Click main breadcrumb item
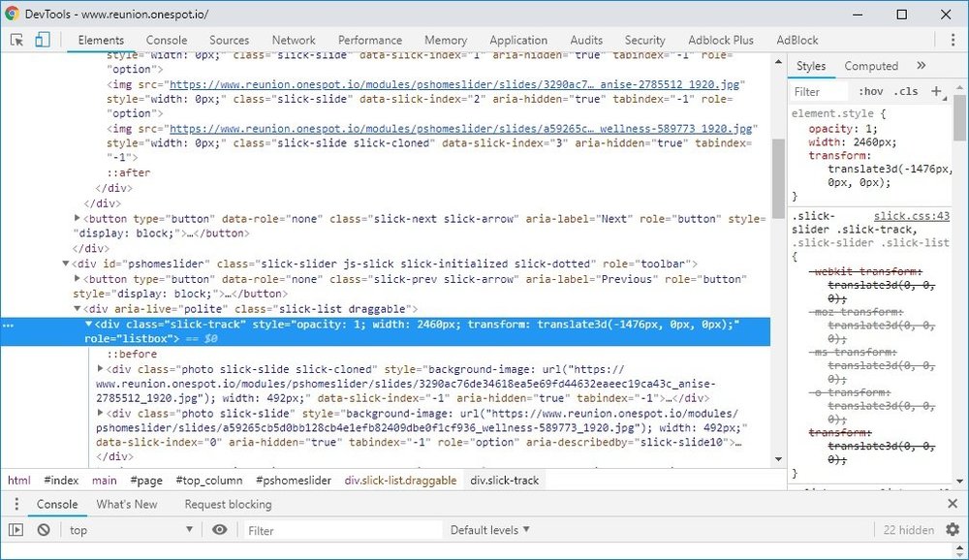Image resolution: width=969 pixels, height=560 pixels. click(105, 481)
